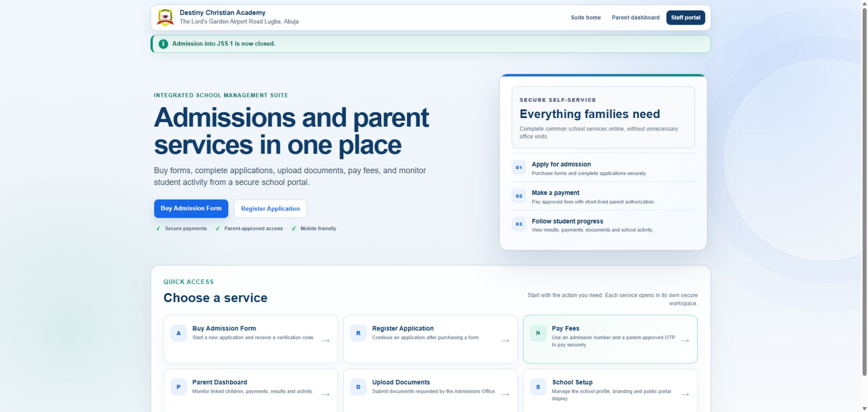Screen dimensions: 868x412
Task: Open the Upload Documents service card title
Action: 401,382
